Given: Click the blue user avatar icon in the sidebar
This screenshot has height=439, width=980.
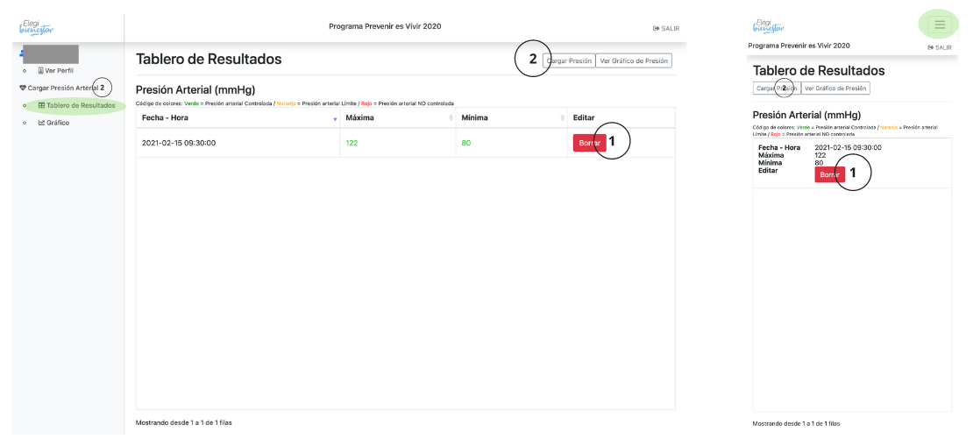Looking at the screenshot, I should click(x=21, y=54).
